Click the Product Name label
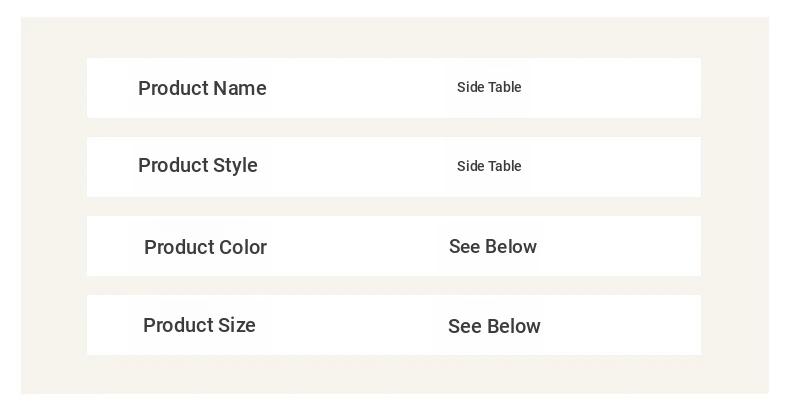The image size is (790, 406). pyautogui.click(x=202, y=88)
